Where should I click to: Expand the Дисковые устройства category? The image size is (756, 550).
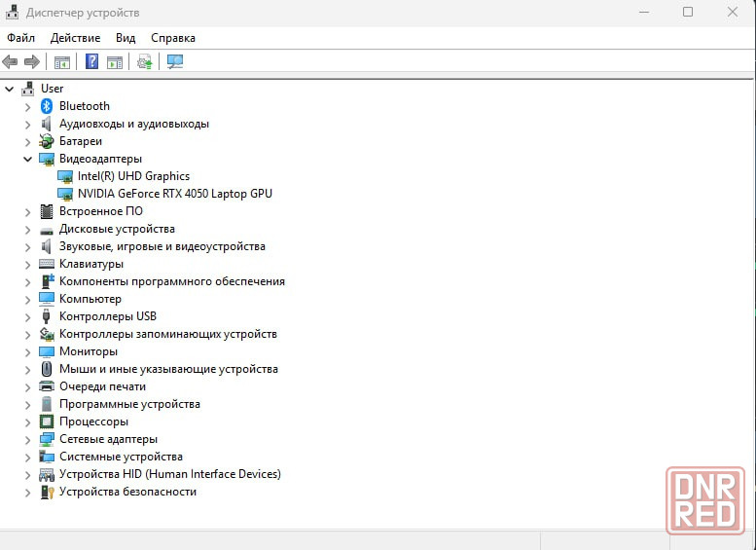click(x=28, y=229)
